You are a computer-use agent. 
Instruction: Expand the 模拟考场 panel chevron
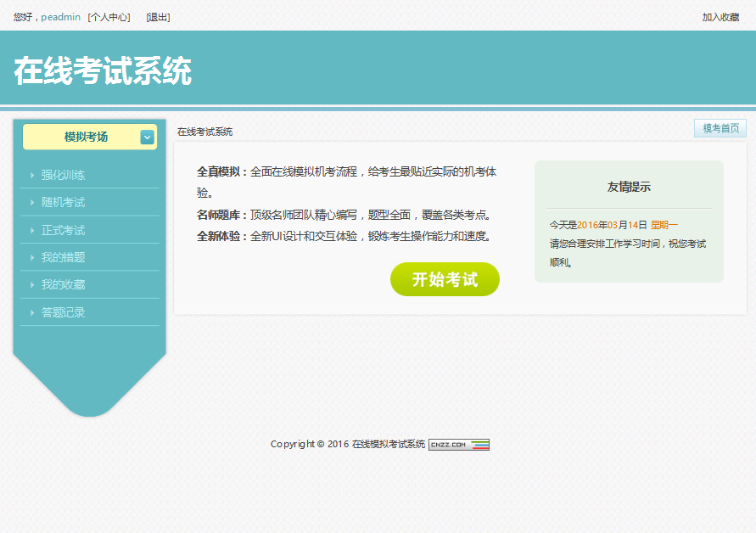[x=147, y=137]
